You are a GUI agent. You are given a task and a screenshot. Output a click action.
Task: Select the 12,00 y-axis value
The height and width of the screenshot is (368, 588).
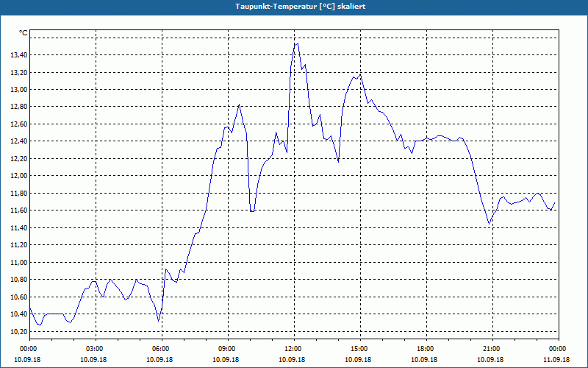click(x=20, y=176)
